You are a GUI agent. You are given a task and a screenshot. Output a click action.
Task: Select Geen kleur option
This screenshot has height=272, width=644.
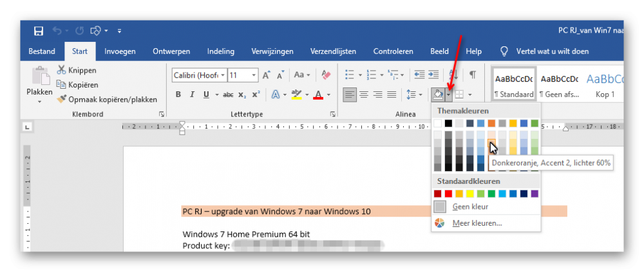coord(470,207)
